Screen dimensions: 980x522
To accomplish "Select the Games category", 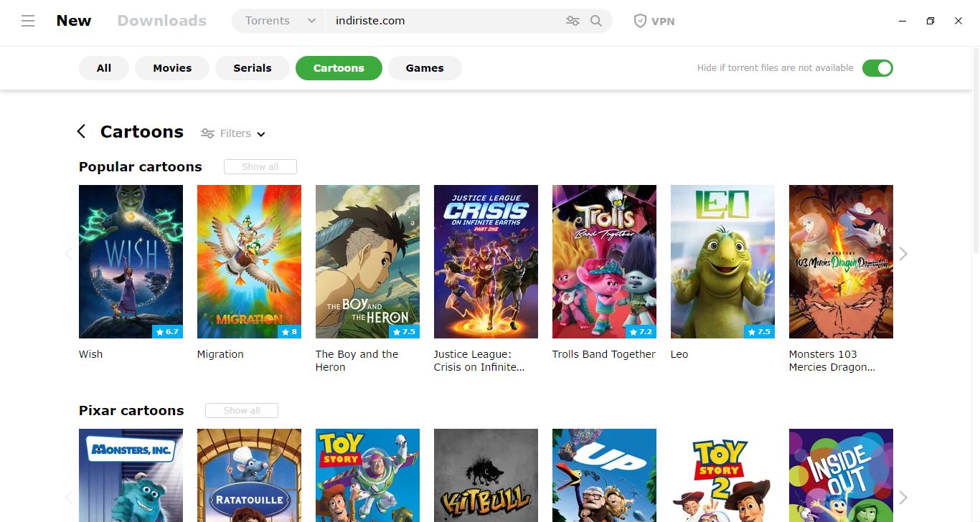I will (x=425, y=68).
